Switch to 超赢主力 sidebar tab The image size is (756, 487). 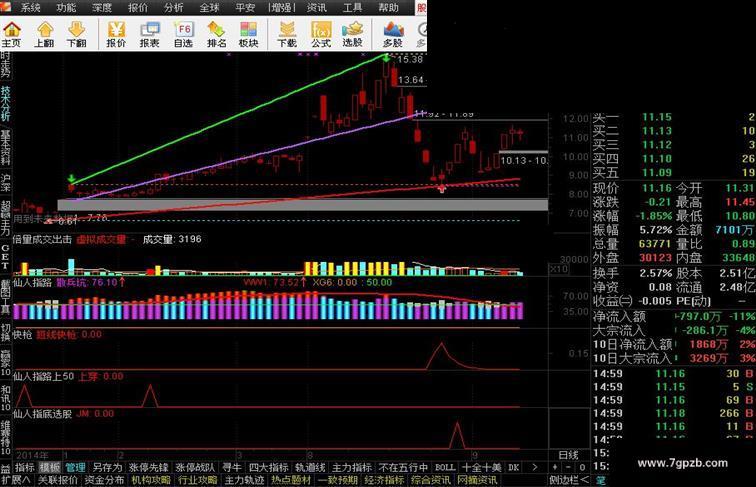click(5, 218)
